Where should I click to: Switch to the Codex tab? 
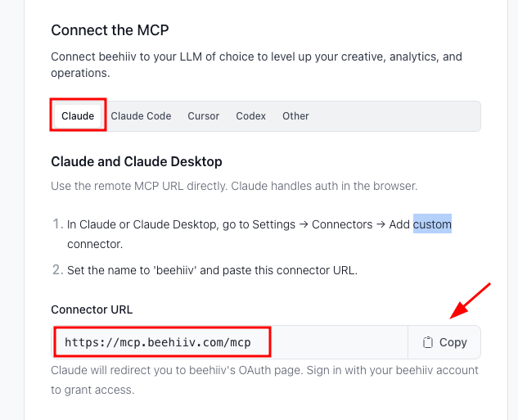click(250, 116)
